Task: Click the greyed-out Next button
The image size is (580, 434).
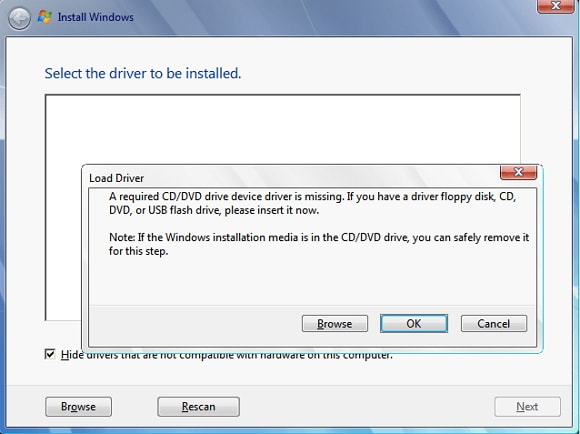Action: tap(527, 407)
